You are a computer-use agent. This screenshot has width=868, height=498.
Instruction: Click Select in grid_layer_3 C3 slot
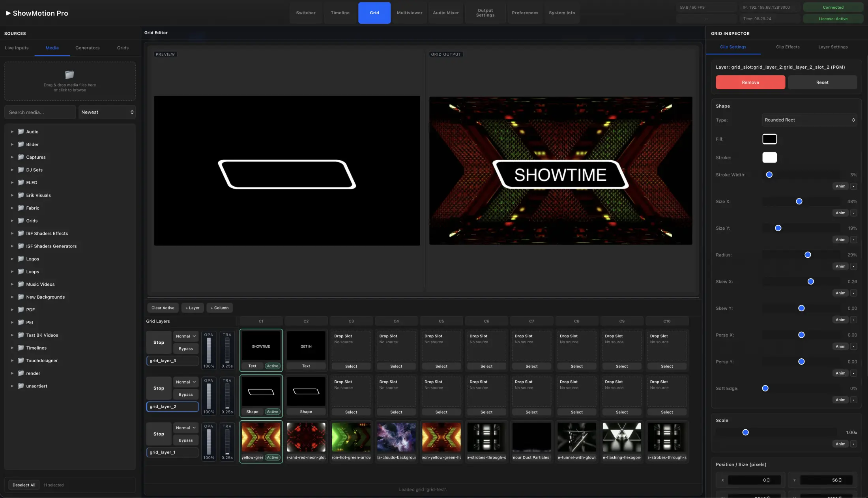(351, 366)
